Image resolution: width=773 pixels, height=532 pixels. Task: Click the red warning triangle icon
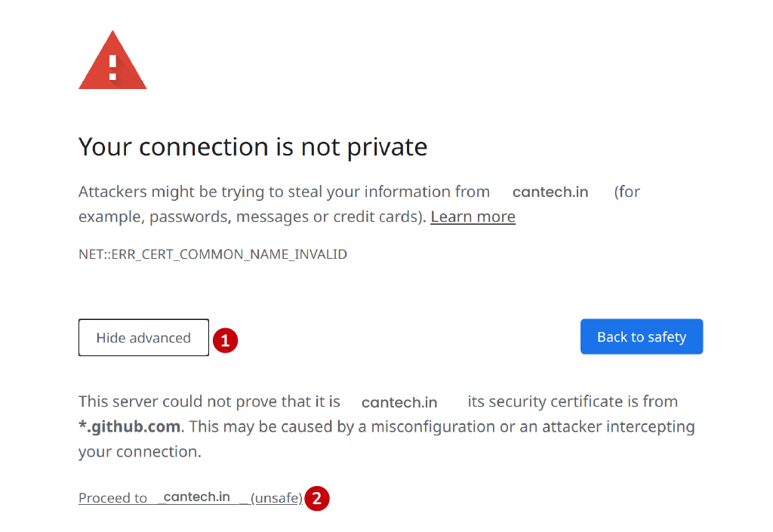click(112, 60)
